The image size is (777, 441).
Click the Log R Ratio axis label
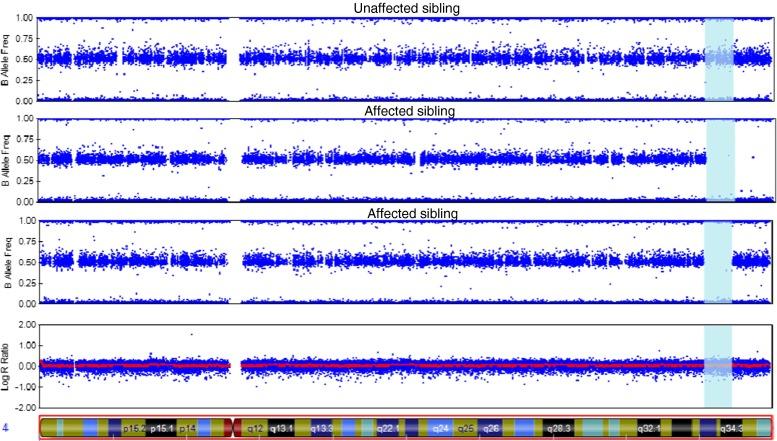pos(8,366)
